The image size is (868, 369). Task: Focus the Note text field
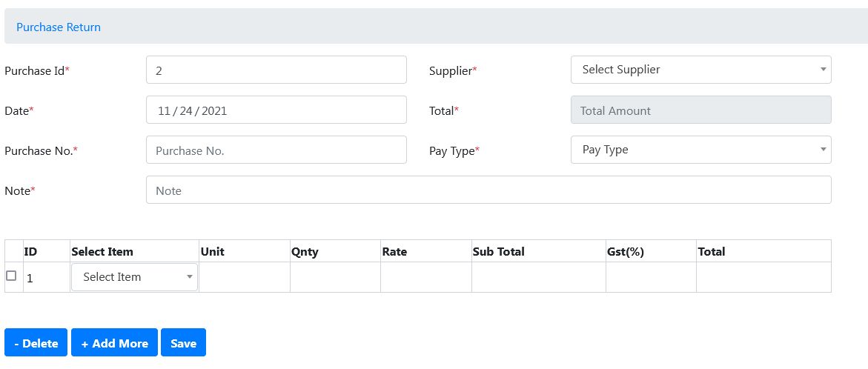pos(488,190)
